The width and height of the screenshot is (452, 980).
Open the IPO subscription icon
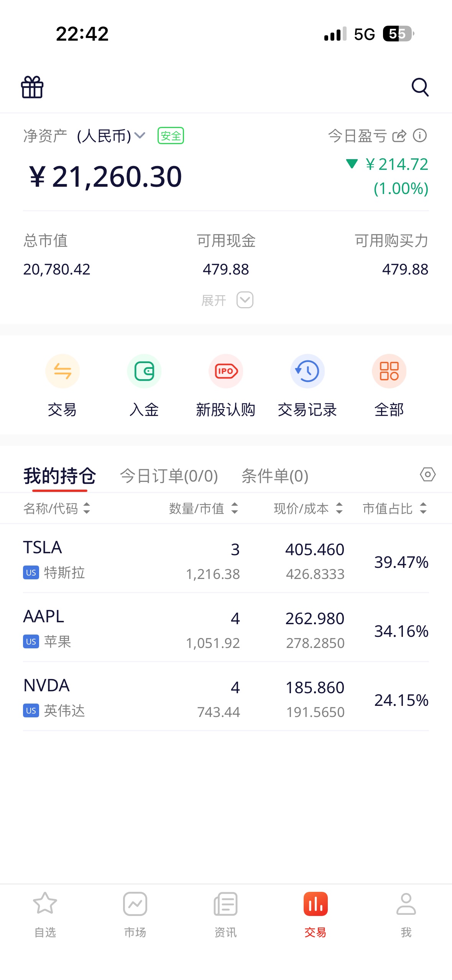click(226, 371)
